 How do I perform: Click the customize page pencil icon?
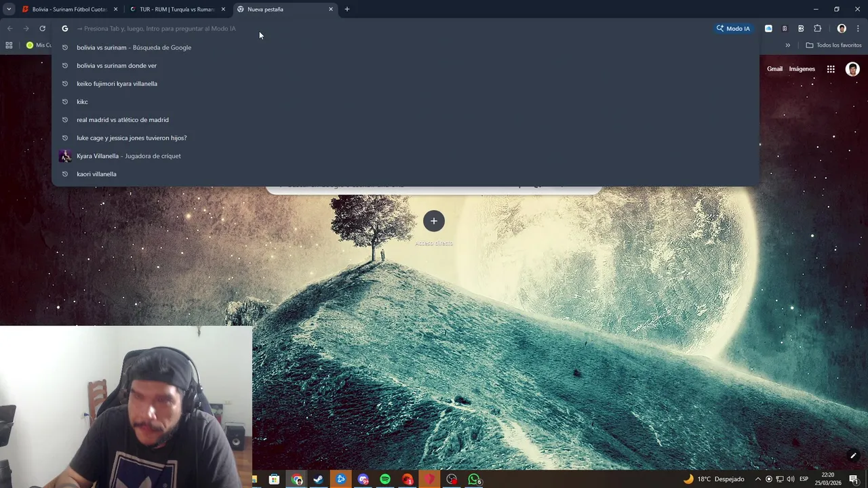853,455
